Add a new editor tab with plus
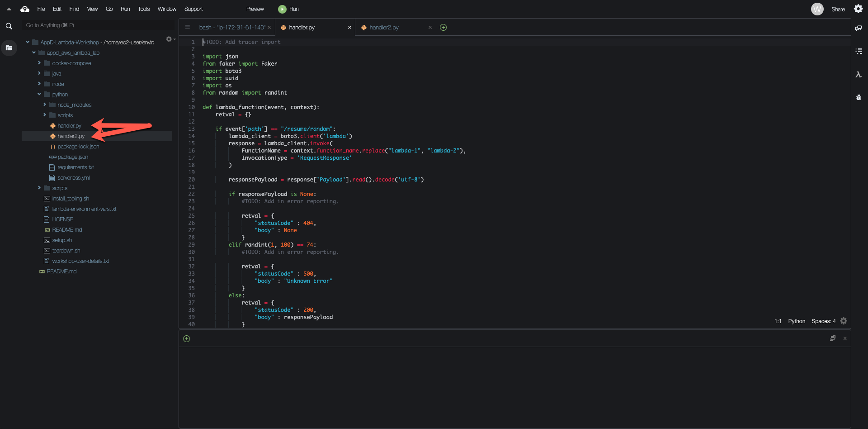 coord(443,28)
